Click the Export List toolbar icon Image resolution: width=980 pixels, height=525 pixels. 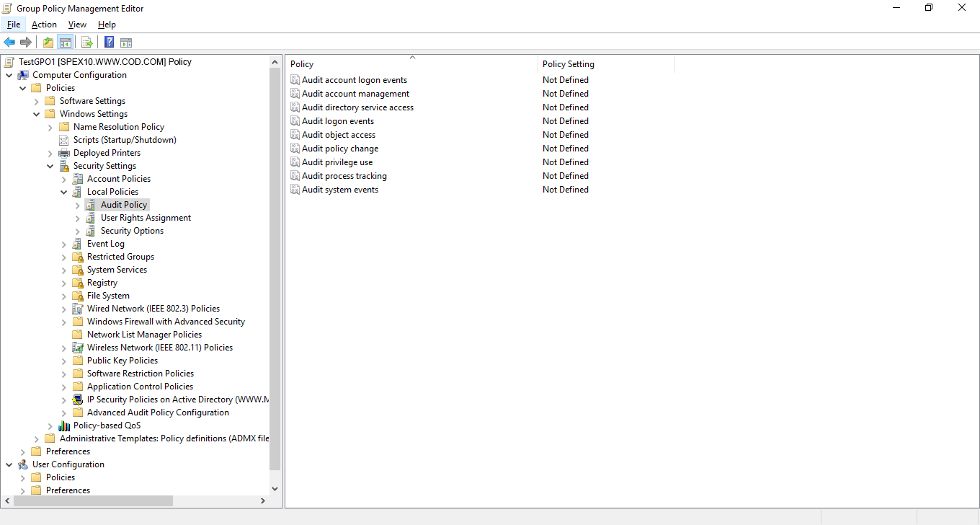(87, 43)
